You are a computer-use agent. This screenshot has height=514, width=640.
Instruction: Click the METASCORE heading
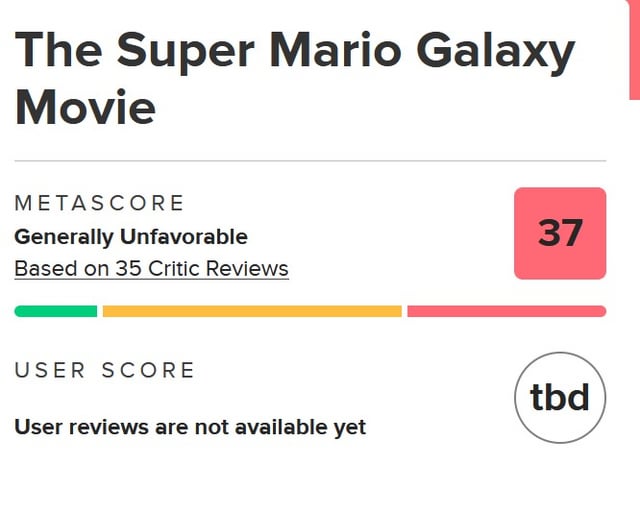(x=100, y=203)
